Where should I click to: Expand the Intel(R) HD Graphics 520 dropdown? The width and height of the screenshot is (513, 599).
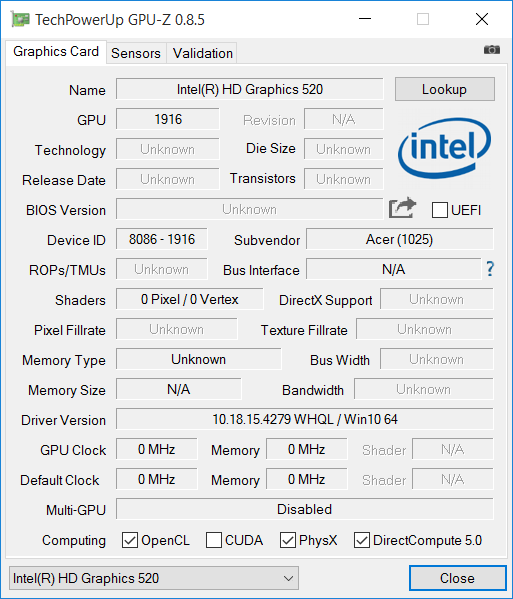(154, 578)
